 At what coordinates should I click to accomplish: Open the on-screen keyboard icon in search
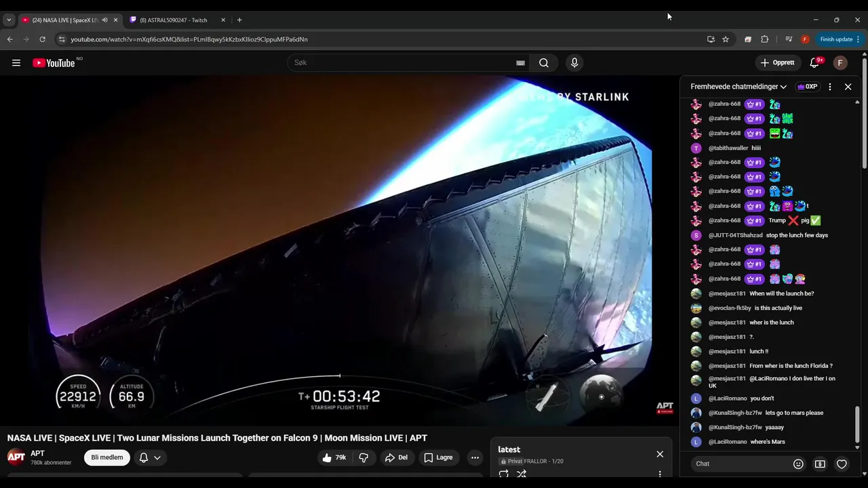tap(520, 63)
